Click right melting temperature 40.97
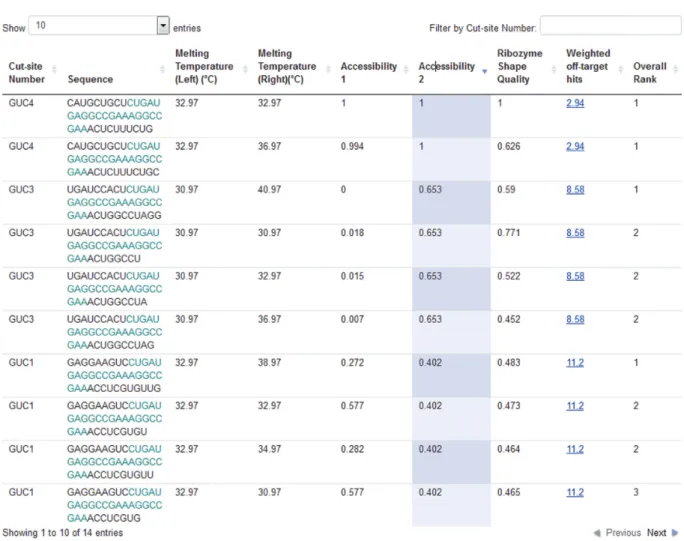This screenshot has height=541, width=684. 269,190
